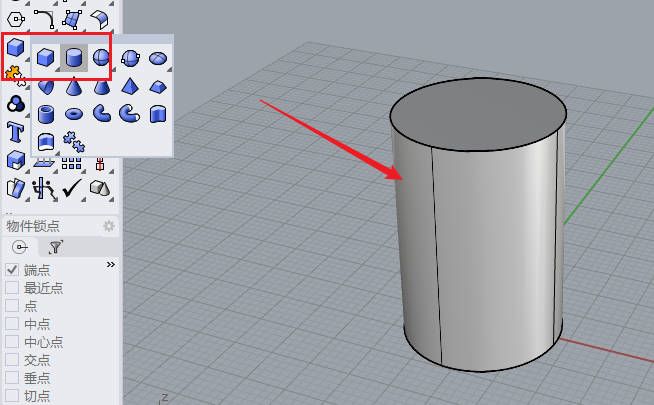Enable the 点 object snap checkbox

pyautogui.click(x=12, y=306)
